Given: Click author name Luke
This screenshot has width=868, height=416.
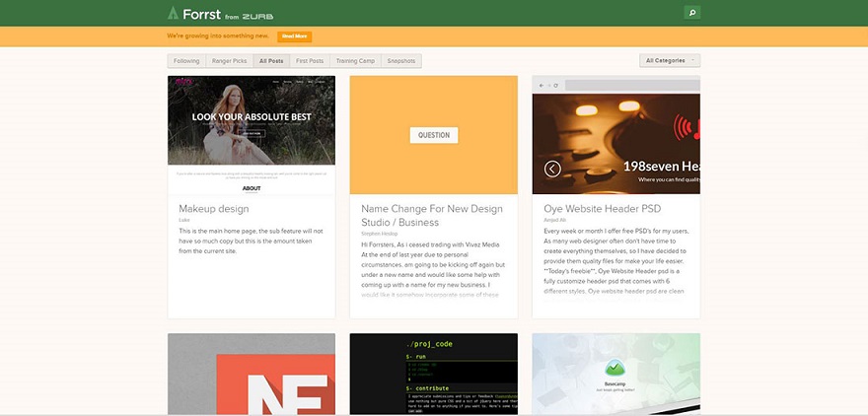Looking at the screenshot, I should click(184, 220).
